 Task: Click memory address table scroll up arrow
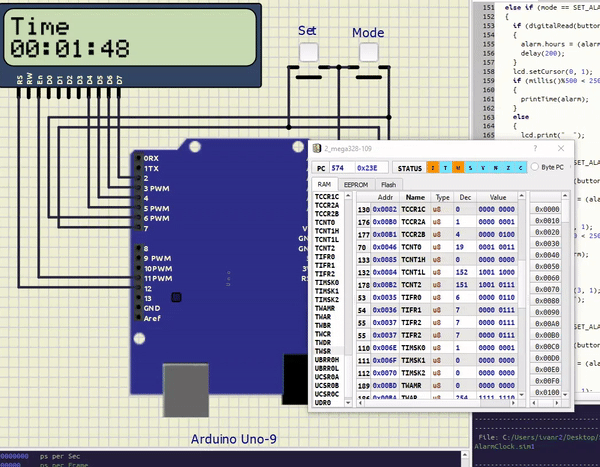(x=565, y=196)
